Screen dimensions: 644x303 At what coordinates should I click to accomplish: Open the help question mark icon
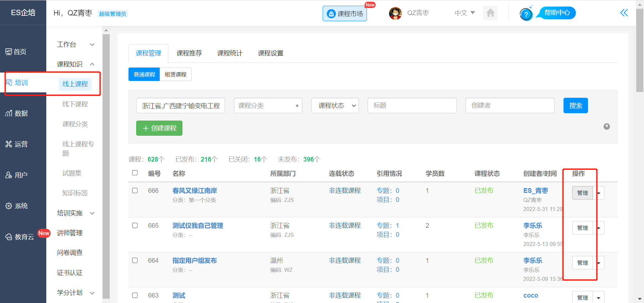[x=526, y=14]
